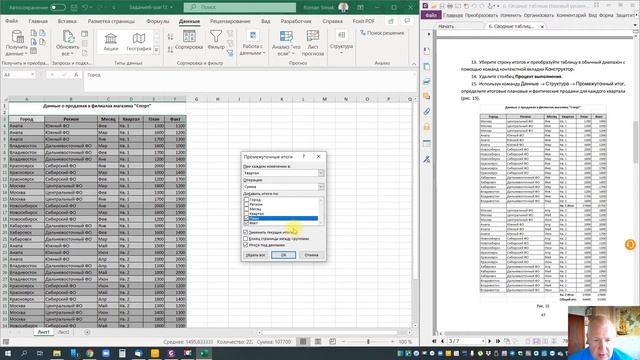This screenshot has height=360, width=640.
Task: Open Foxit page number dropdown
Action: (x=483, y=341)
